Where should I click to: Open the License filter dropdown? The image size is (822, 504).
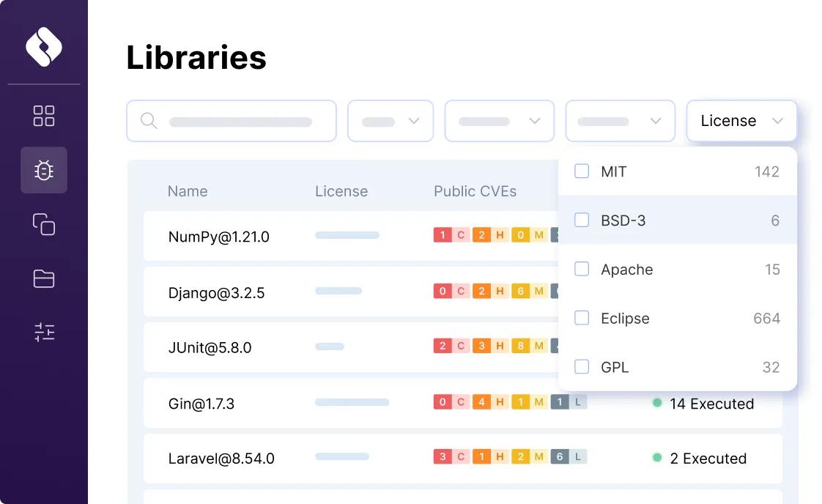(741, 120)
